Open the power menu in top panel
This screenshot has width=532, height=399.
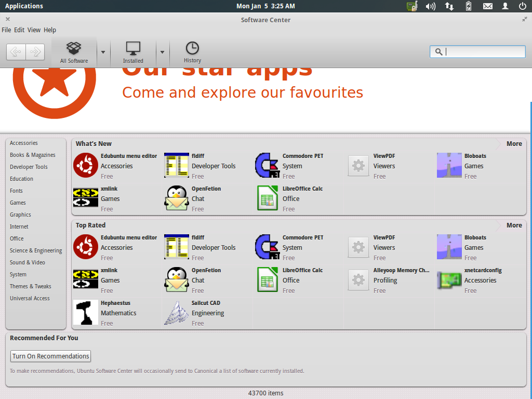[523, 6]
